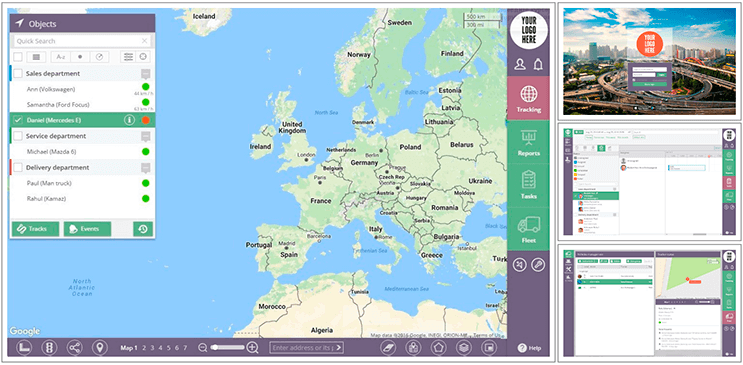Click the pin icon below Fleet
This screenshot has width=743, height=365.
pyautogui.click(x=538, y=265)
